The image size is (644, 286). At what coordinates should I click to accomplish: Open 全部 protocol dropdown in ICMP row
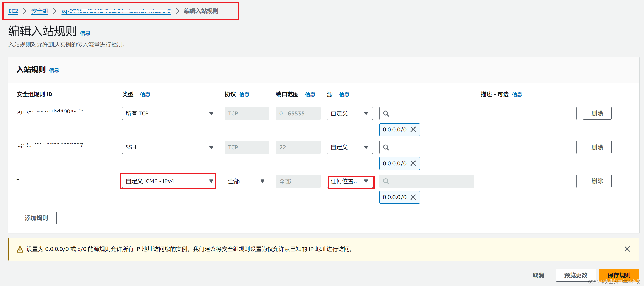pyautogui.click(x=247, y=181)
